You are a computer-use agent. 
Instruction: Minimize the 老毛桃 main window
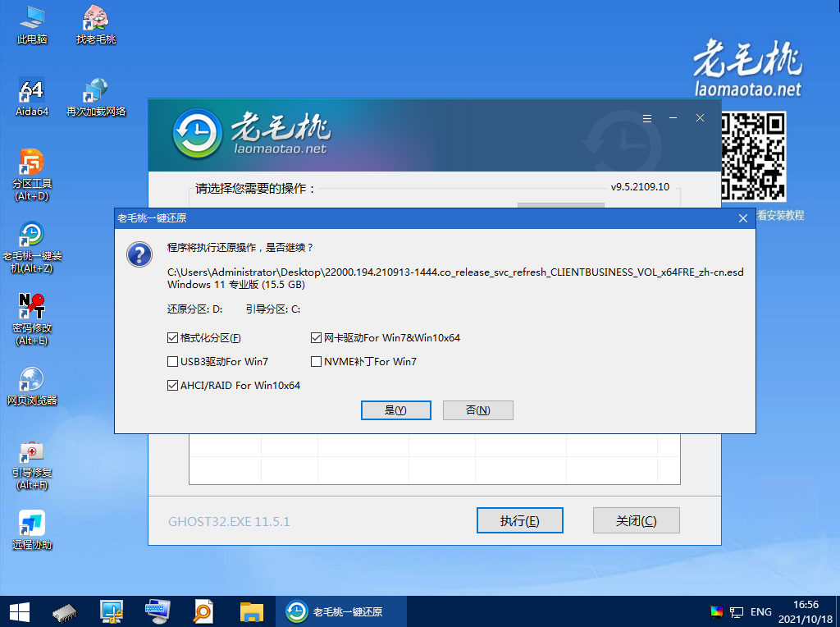click(x=673, y=118)
